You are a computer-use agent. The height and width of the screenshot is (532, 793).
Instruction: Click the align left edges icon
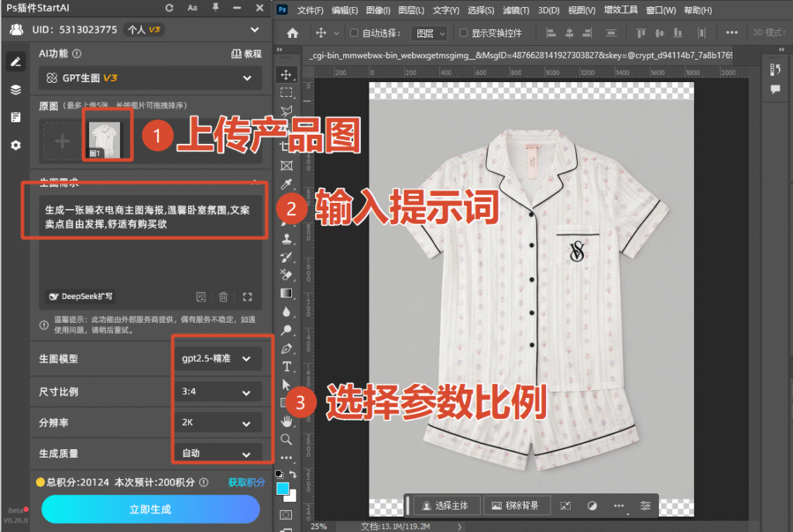tap(551, 33)
